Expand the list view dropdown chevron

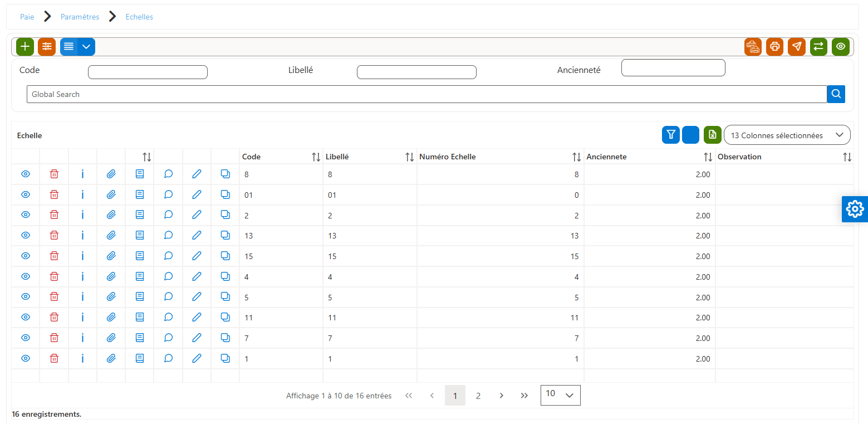tap(86, 47)
